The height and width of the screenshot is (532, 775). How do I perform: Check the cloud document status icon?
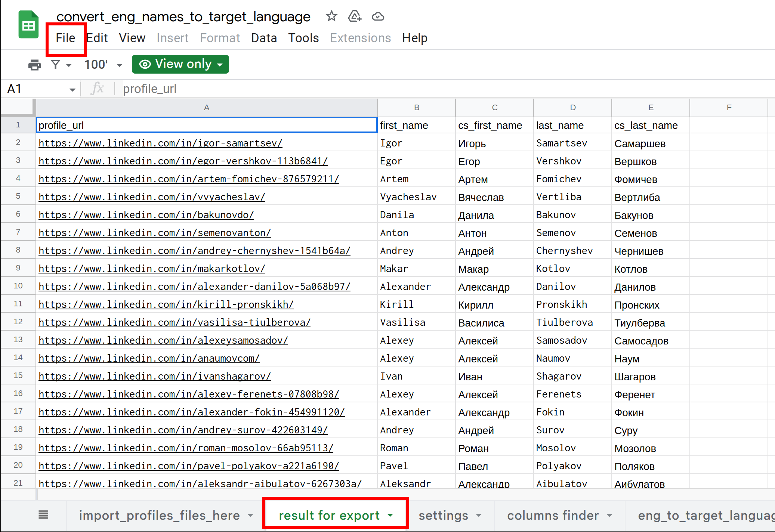(378, 16)
